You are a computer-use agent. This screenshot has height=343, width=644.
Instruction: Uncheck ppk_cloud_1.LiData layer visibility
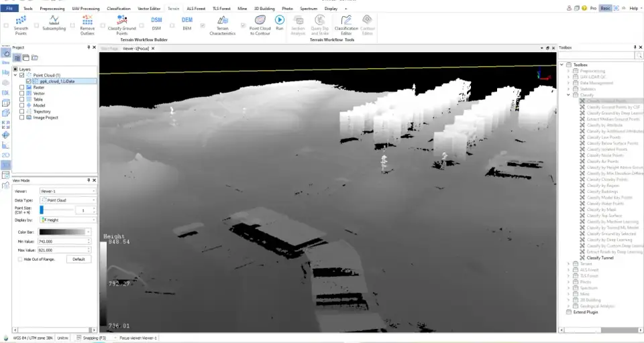click(28, 81)
